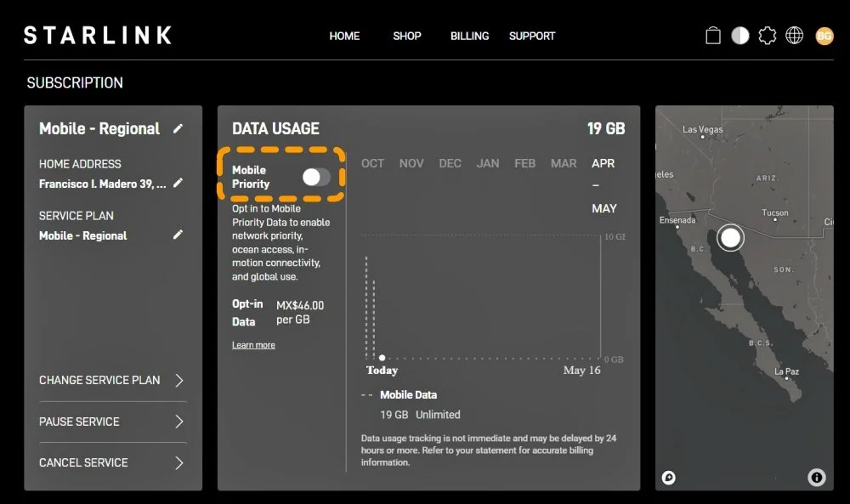This screenshot has width=850, height=504.
Task: Click the La Paz label on map
Action: pyautogui.click(x=786, y=371)
